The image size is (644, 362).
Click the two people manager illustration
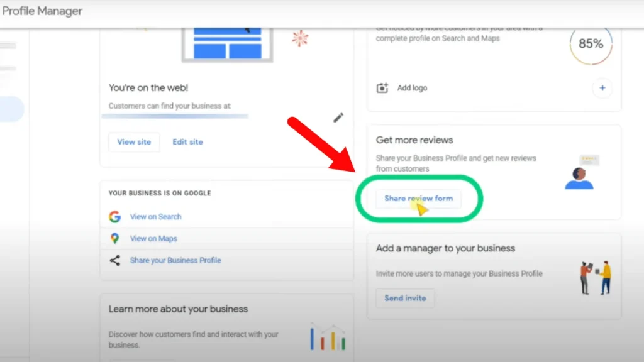[596, 278]
